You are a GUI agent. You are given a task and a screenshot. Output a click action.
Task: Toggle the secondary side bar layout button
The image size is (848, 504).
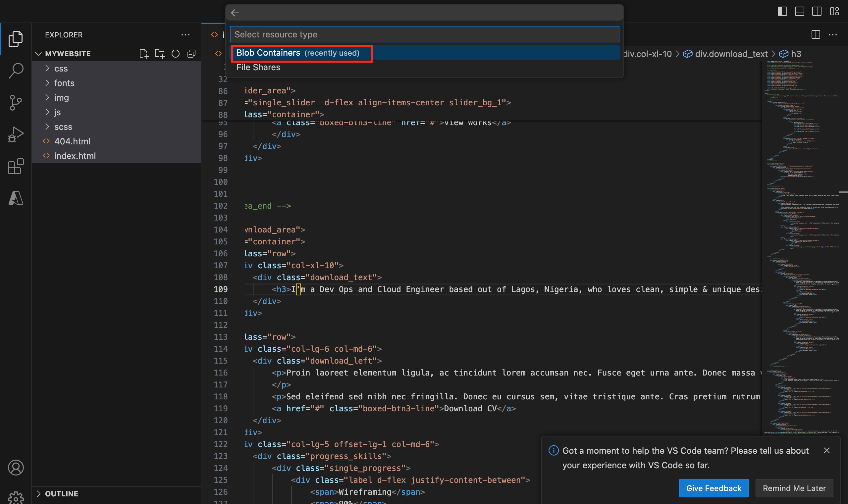tap(817, 12)
